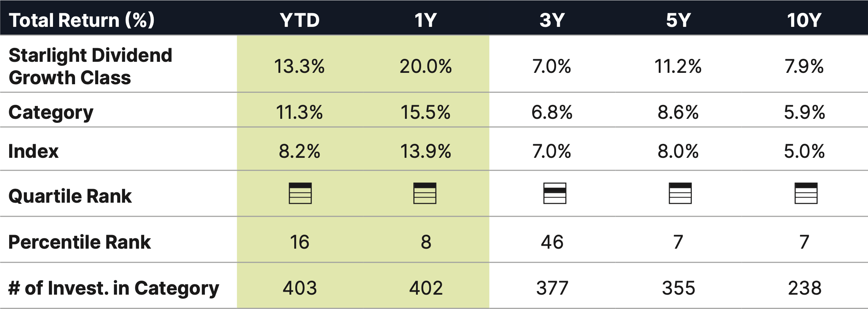
Task: Click the 13.3% YTD fund return
Action: pos(299,67)
